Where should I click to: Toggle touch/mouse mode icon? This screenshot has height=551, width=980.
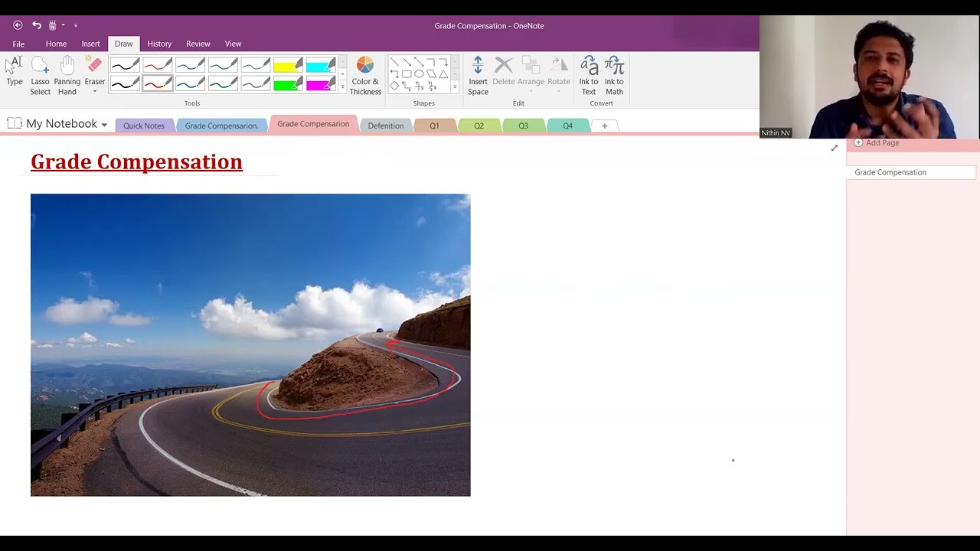(53, 25)
